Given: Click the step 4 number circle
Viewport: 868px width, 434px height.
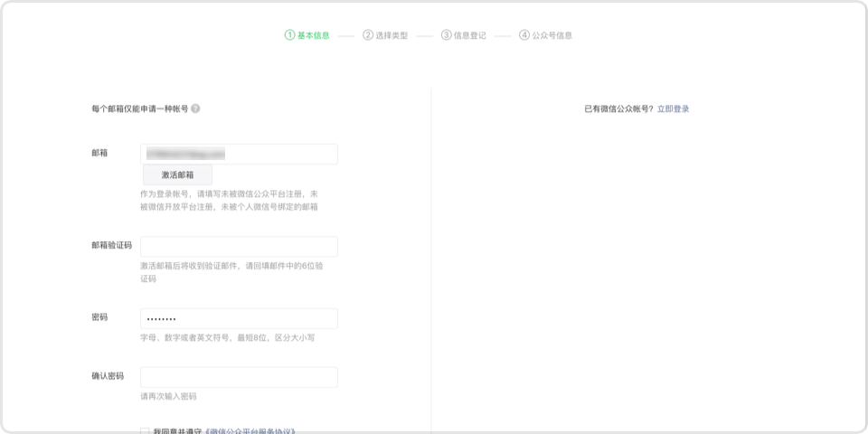Looking at the screenshot, I should click(x=524, y=35).
